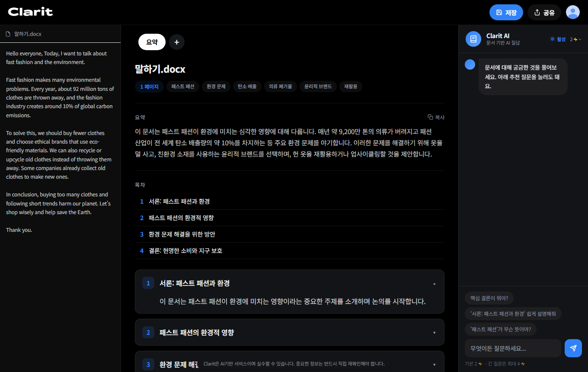Copy the summary with 복사
The width and height of the screenshot is (588, 372).
[436, 117]
